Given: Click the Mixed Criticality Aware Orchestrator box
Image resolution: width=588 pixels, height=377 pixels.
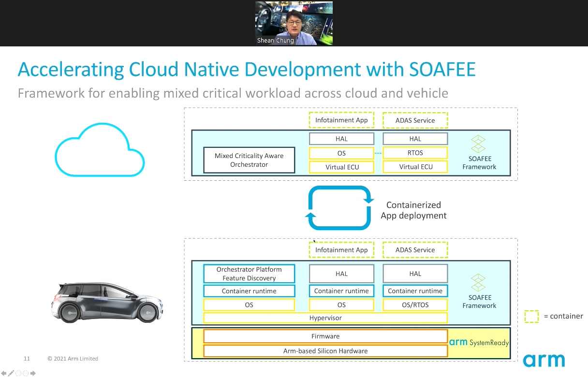Looking at the screenshot, I should [249, 160].
